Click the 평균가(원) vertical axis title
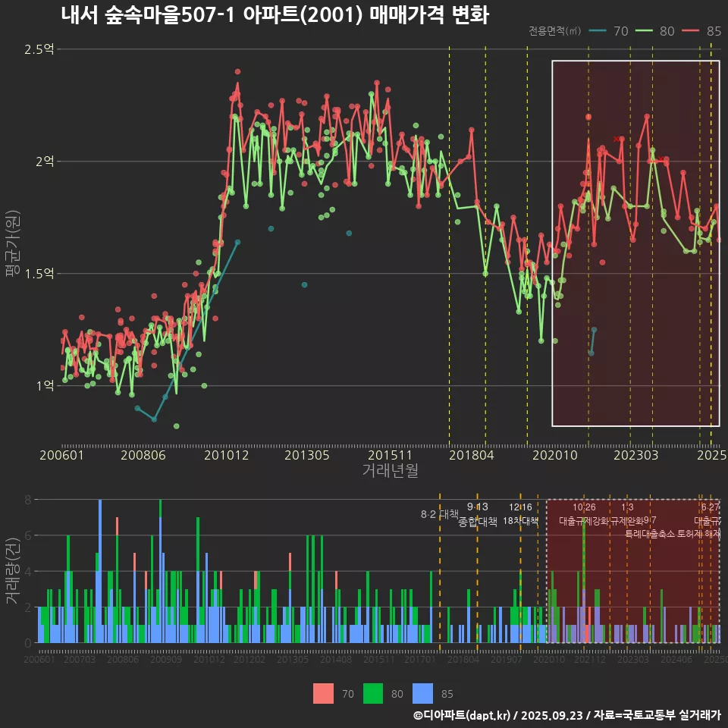The image size is (728, 728). 12,243
